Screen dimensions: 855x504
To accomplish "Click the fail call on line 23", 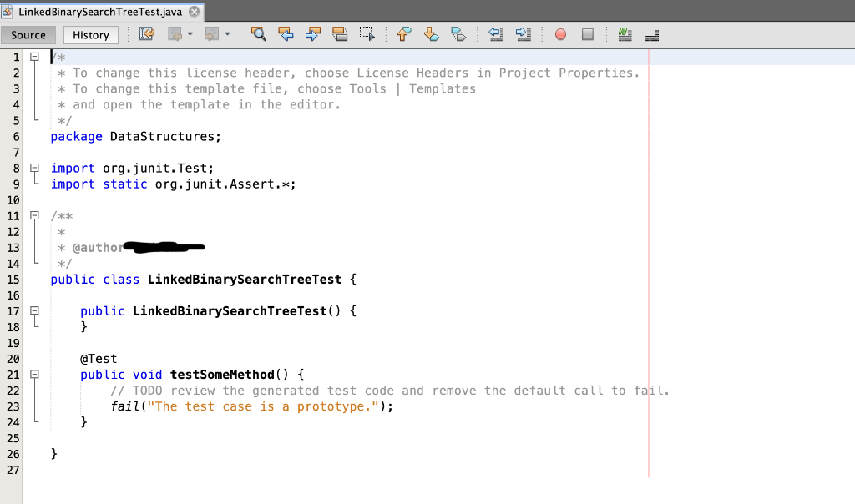I will 125,406.
